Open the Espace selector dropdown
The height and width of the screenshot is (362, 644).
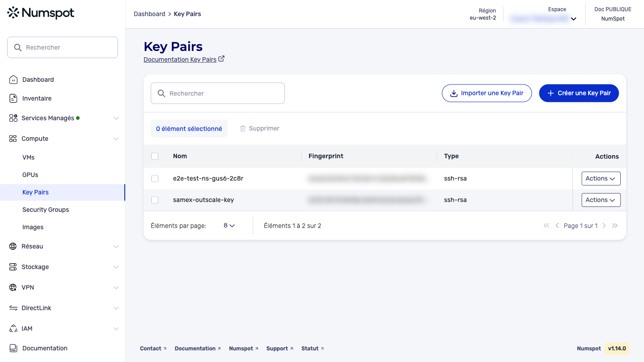click(543, 19)
